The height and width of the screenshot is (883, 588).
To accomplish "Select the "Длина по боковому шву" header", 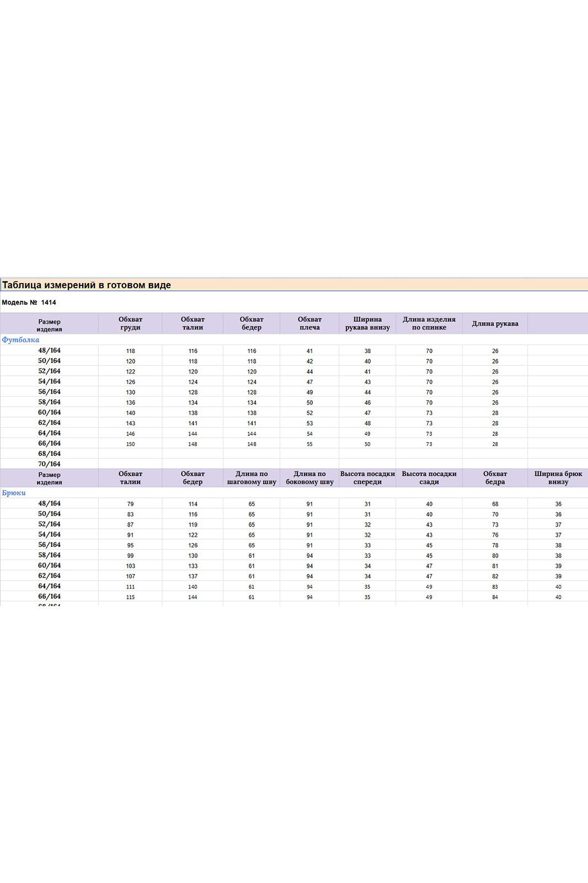I will [x=309, y=478].
